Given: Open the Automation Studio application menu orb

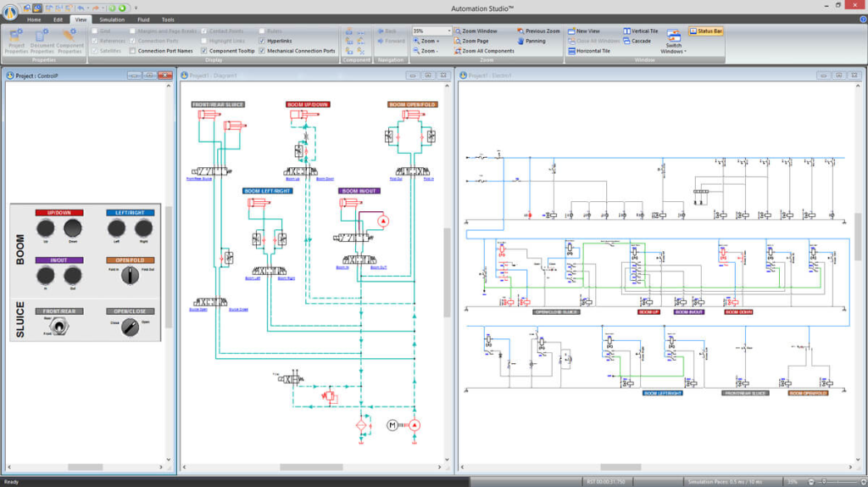Looking at the screenshot, I should click(10, 12).
